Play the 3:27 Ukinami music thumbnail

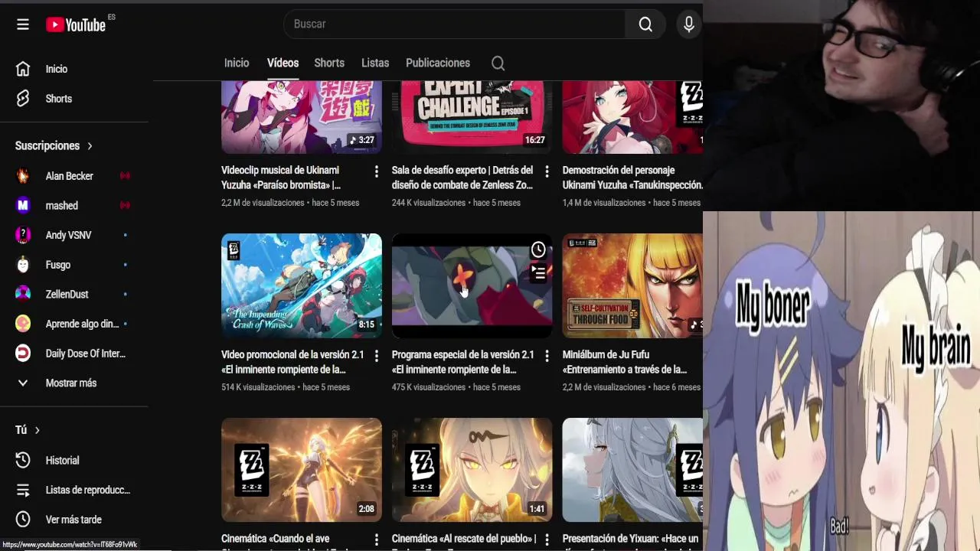(302, 117)
